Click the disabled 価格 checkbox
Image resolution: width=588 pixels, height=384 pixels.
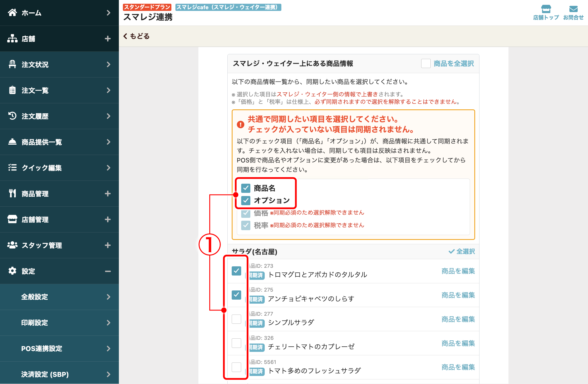(x=246, y=213)
